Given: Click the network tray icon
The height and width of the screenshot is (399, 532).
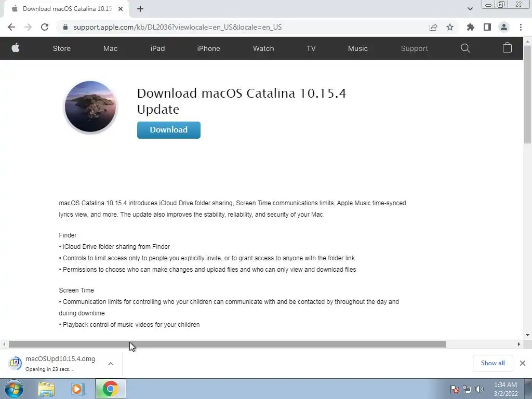Looking at the screenshot, I should point(467,389).
